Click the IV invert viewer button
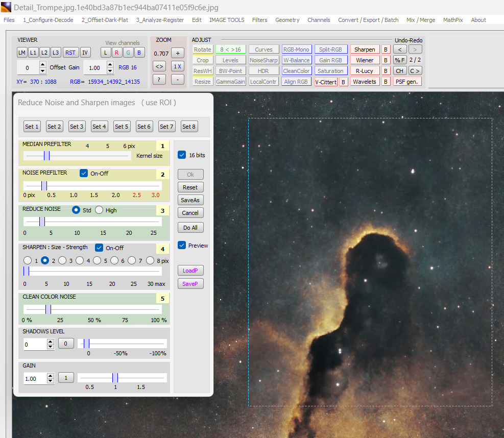 pos(85,52)
